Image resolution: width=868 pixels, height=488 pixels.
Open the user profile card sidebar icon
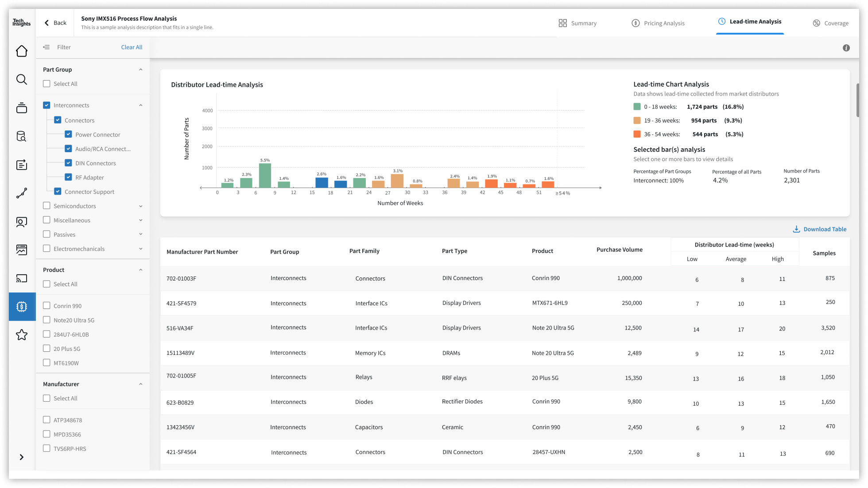tap(22, 222)
